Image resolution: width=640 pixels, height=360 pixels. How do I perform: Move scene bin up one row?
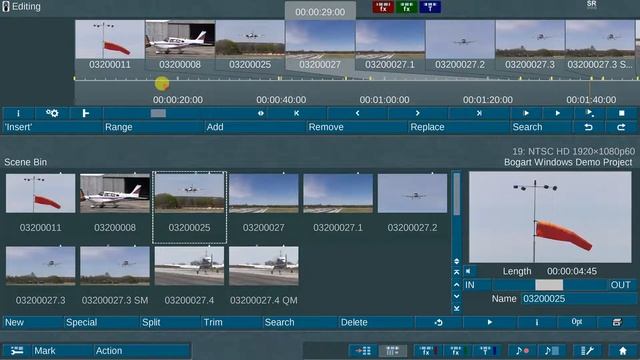[x=457, y=284]
